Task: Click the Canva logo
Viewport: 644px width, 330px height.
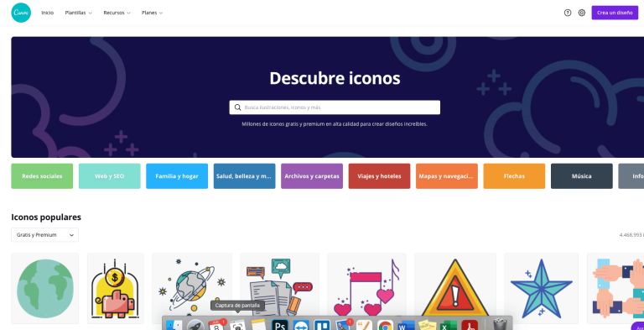Action: coord(21,13)
